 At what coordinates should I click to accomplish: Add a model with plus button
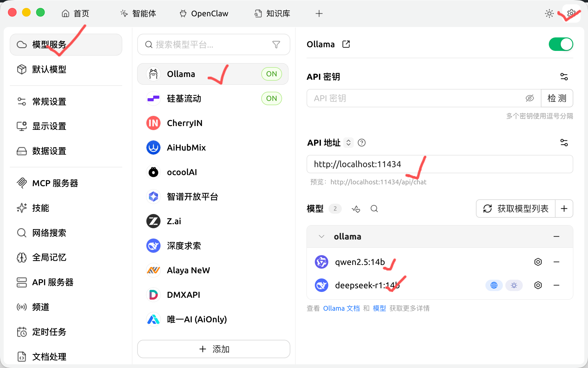(x=564, y=209)
